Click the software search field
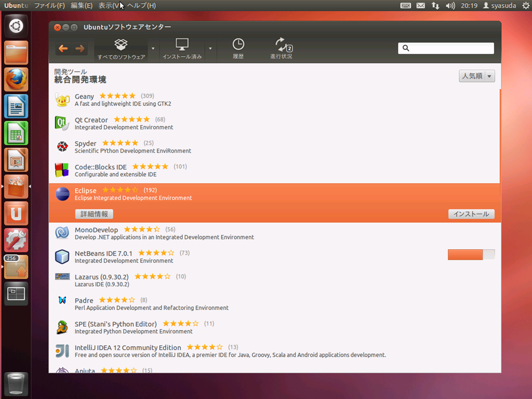Image resolution: width=532 pixels, height=399 pixels. (x=446, y=48)
